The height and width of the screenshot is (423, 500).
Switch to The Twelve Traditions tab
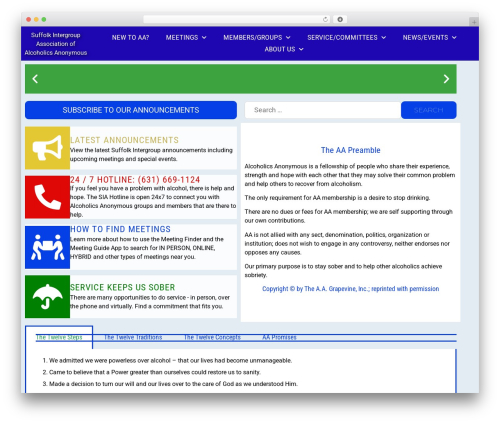(133, 337)
